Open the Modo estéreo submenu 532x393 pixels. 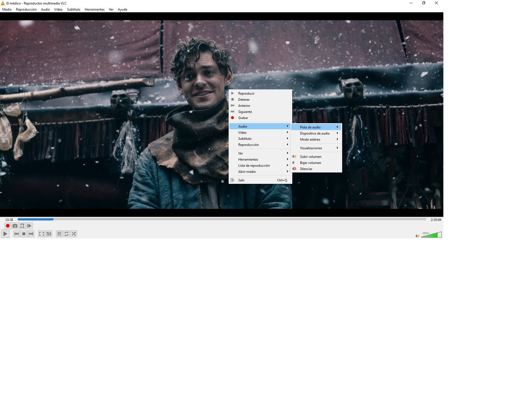(316, 140)
